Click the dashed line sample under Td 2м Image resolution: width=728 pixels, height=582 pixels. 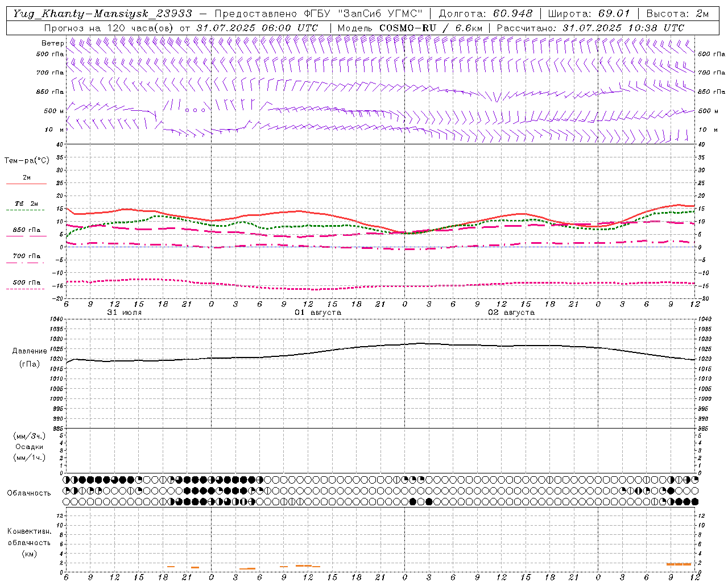coord(25,210)
